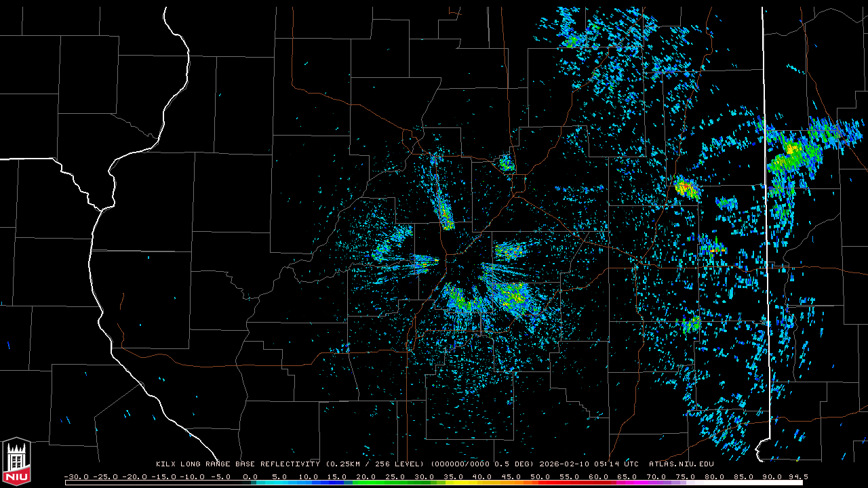Click the 5.0 dBZ cyan color on scale
The width and height of the screenshot is (868, 488).
pos(279,483)
